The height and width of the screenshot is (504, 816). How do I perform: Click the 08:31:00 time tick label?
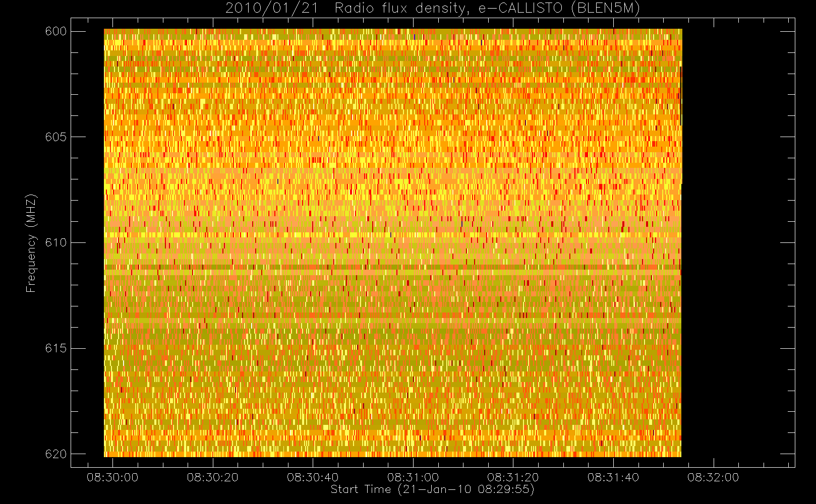tap(413, 477)
